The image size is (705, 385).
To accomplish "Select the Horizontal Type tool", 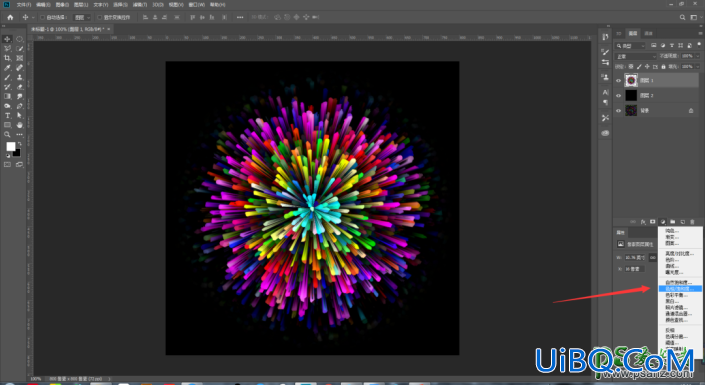I will coord(7,116).
